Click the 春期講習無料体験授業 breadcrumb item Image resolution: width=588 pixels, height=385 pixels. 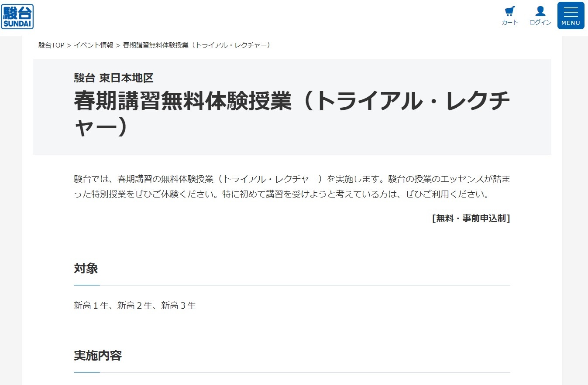pyautogui.click(x=197, y=45)
